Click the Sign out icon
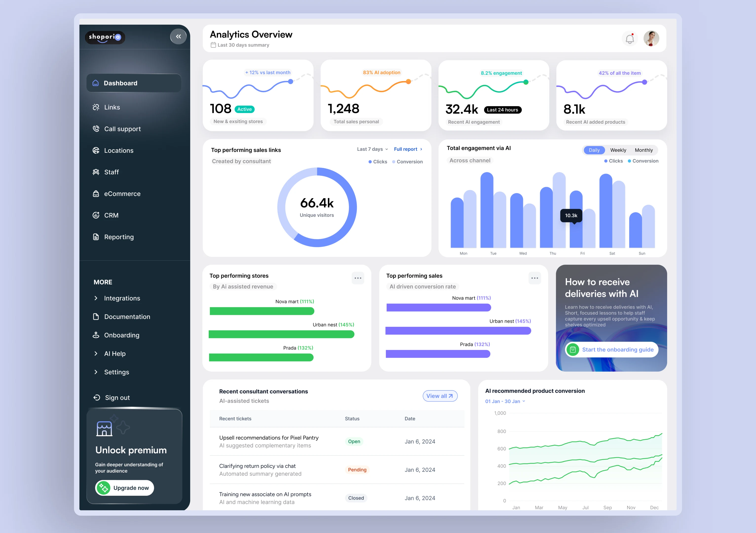Image resolution: width=756 pixels, height=533 pixels. pos(96,398)
